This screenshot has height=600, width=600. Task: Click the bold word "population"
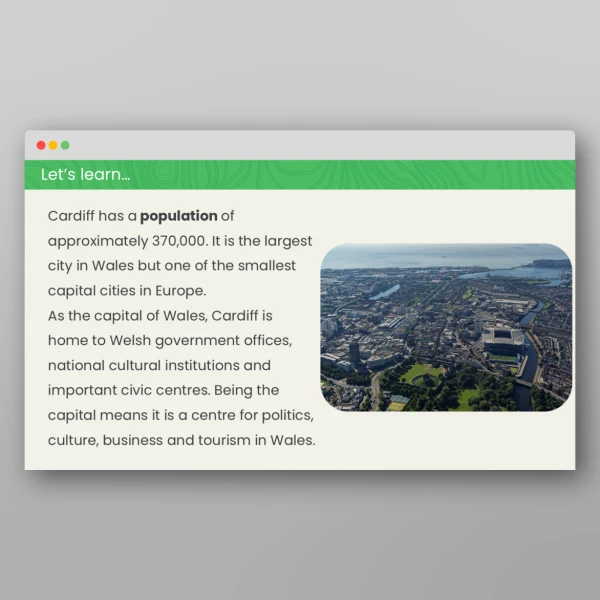click(179, 216)
